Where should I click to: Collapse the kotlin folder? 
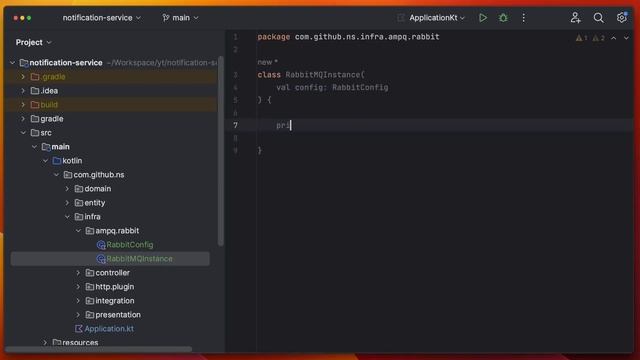(45, 160)
